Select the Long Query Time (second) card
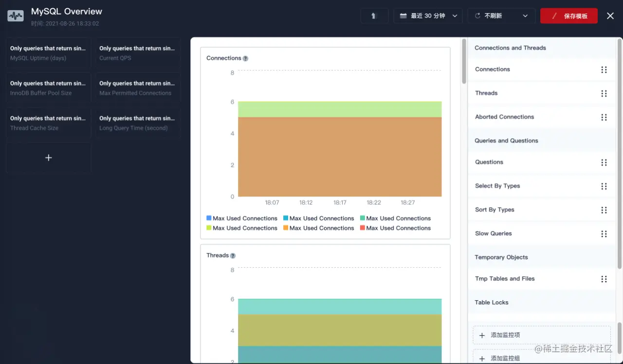This screenshot has width=623, height=364. tap(138, 123)
